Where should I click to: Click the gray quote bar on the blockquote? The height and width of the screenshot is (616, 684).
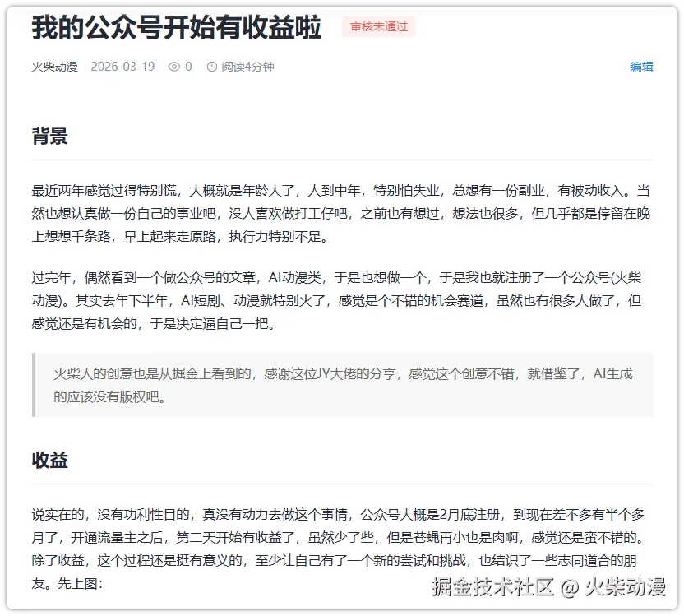point(32,383)
